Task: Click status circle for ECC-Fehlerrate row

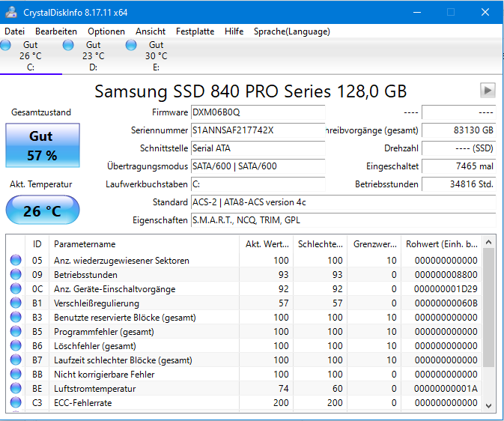Action: [x=16, y=402]
